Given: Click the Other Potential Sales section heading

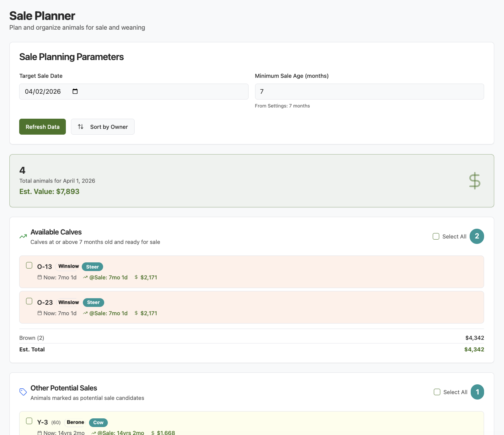Looking at the screenshot, I should pos(64,388).
